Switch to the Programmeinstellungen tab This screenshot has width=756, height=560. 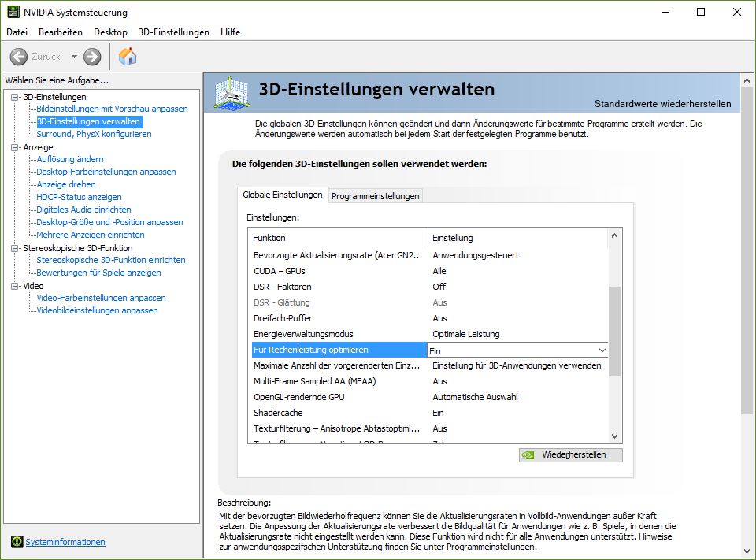pos(375,196)
